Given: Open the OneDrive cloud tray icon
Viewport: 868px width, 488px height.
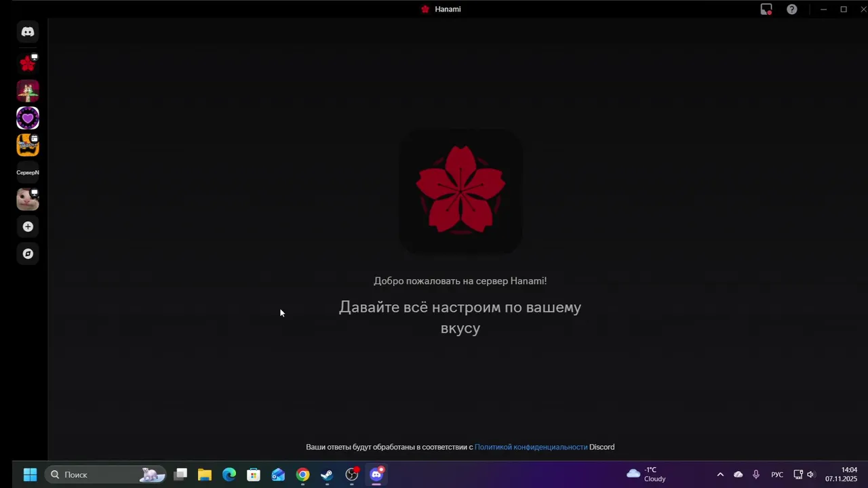Looking at the screenshot, I should pyautogui.click(x=738, y=474).
